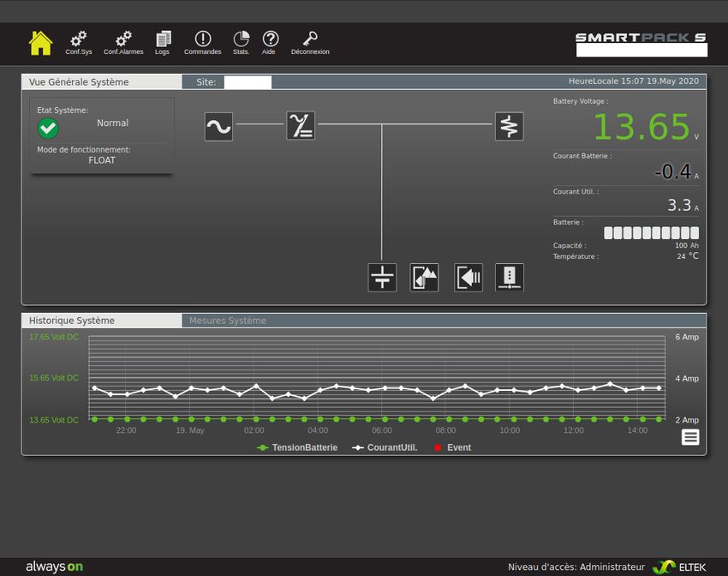Select the AC mains sine wave icon
This screenshot has width=728, height=576.
click(x=218, y=127)
